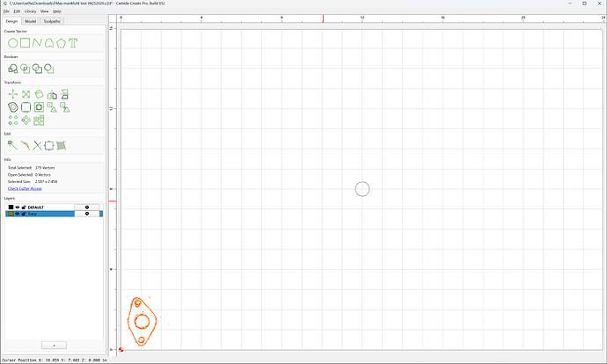Click the DEFAULT layer black color swatch
Viewport: 607px width, 364px height.
[x=11, y=207]
